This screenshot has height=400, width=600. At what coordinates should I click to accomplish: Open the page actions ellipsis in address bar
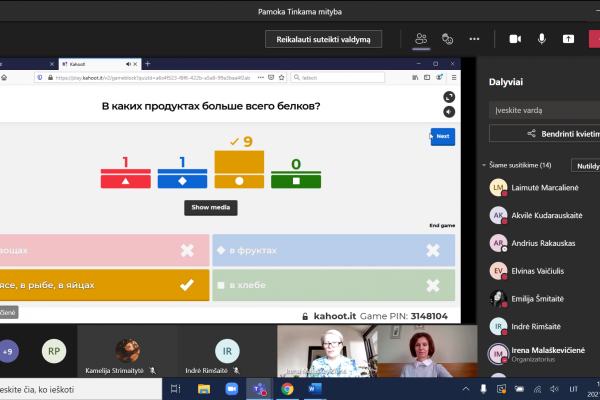click(x=261, y=78)
